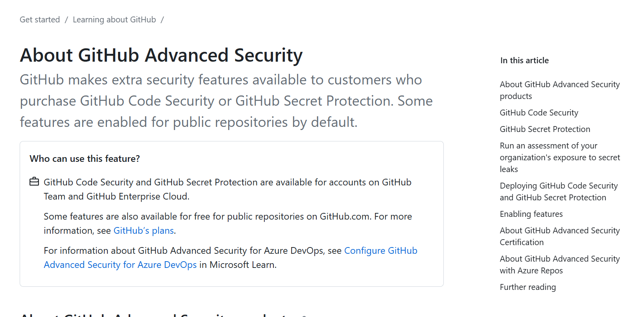The width and height of the screenshot is (644, 317).
Task: Click the bottom heading starting with "About GitHub Advanced Security"
Action: [157, 314]
